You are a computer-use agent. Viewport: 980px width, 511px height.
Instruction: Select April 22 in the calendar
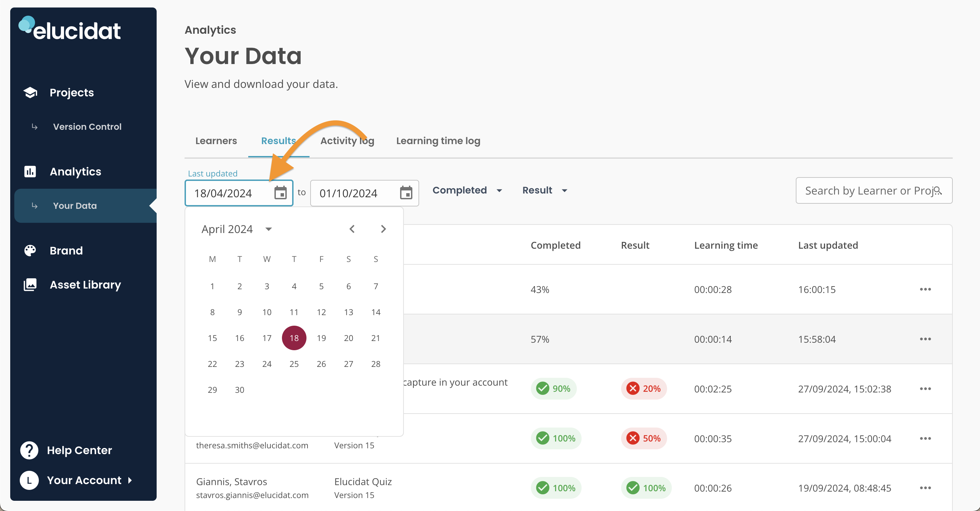[x=212, y=364]
